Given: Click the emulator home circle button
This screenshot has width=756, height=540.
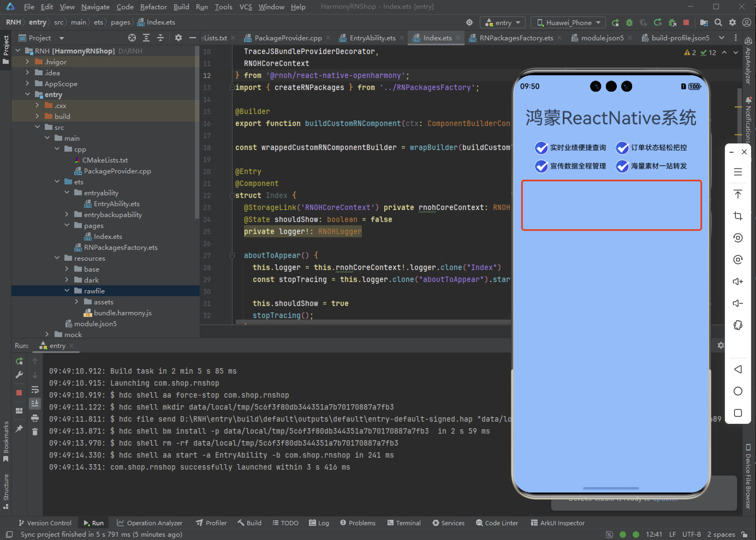Looking at the screenshot, I should (x=738, y=391).
